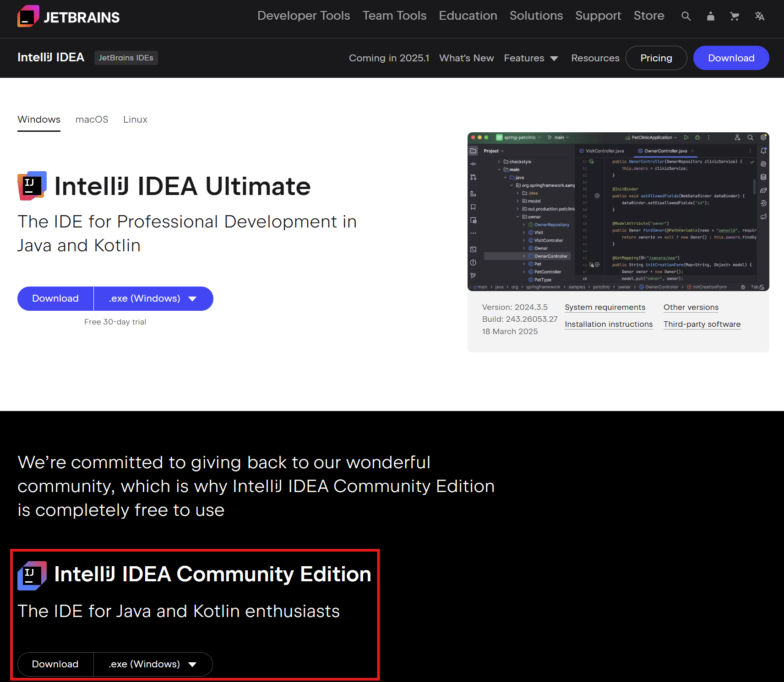Click the Version: 2024.3.5 text
This screenshot has height=682, width=784.
515,307
